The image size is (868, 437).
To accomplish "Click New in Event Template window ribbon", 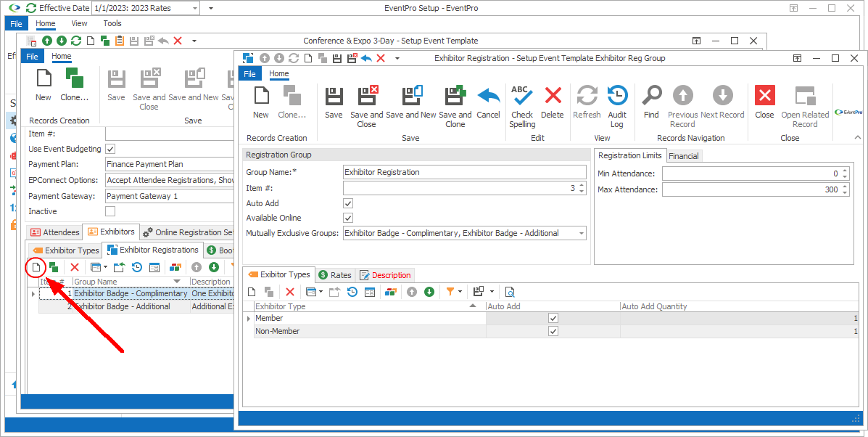I will pos(44,85).
